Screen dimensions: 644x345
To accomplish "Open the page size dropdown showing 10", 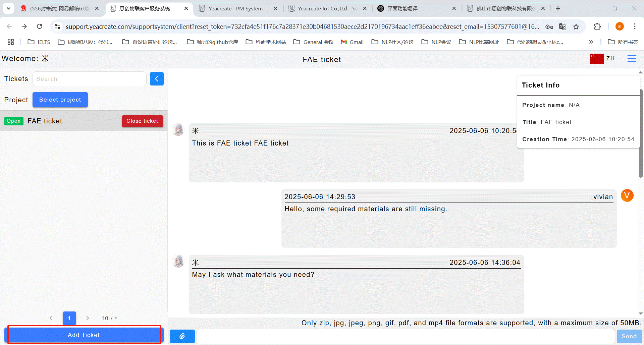I will tap(109, 318).
